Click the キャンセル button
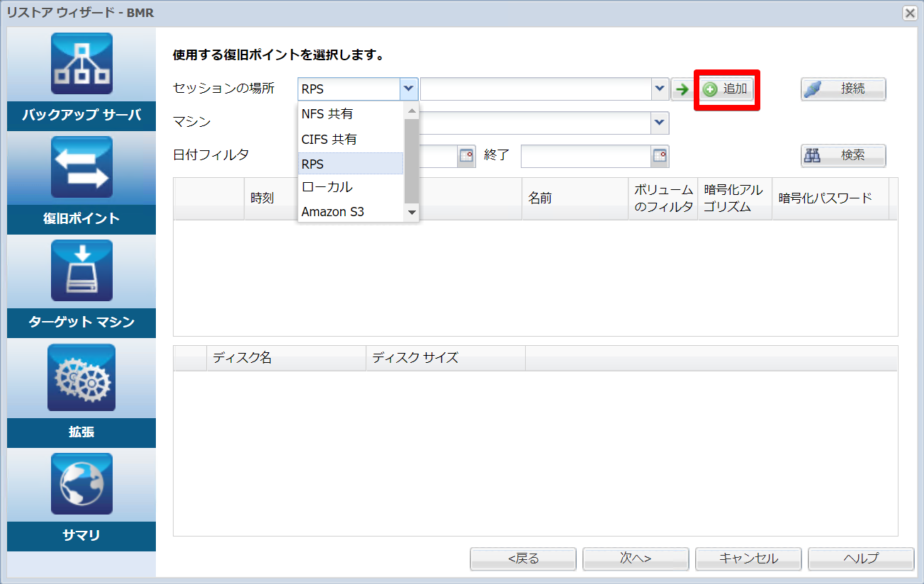The height and width of the screenshot is (584, 924). pos(748,558)
